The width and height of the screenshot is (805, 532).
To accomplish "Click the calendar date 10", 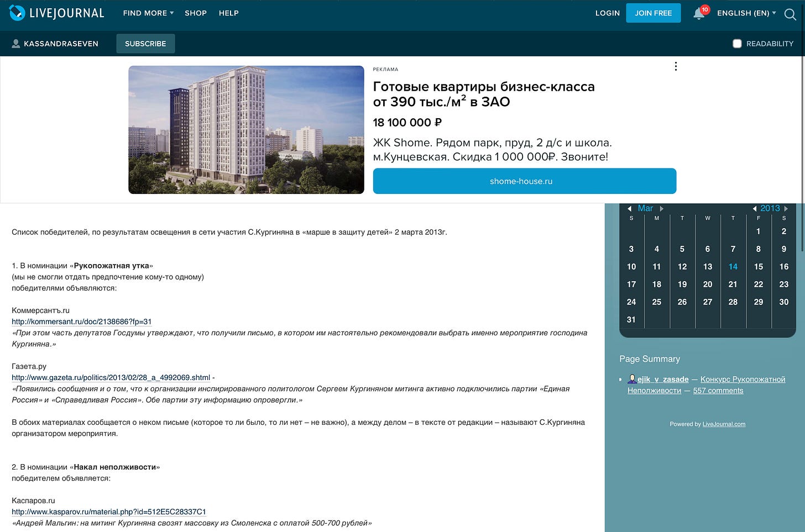I will [631, 267].
